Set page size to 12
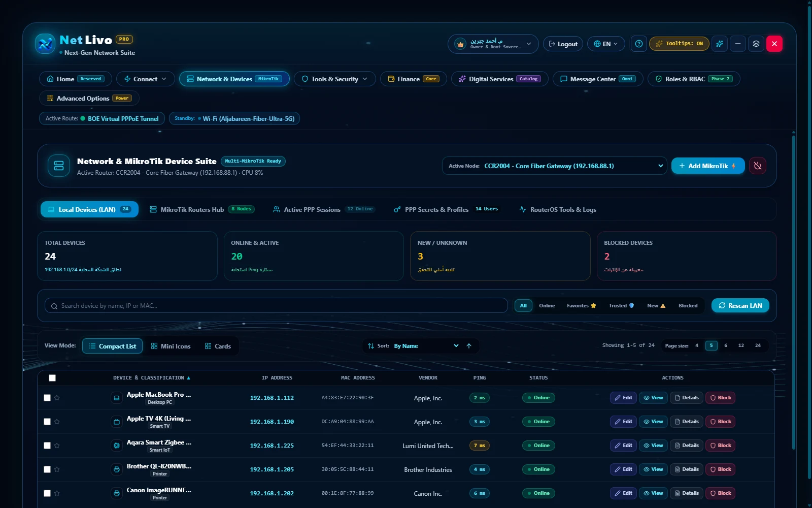The height and width of the screenshot is (508, 812). pyautogui.click(x=741, y=345)
